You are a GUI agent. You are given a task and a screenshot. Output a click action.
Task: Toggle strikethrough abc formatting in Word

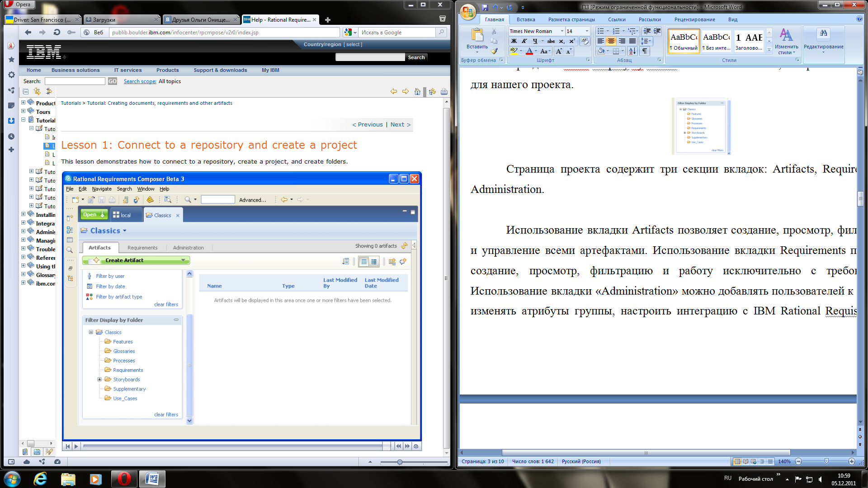pos(551,41)
